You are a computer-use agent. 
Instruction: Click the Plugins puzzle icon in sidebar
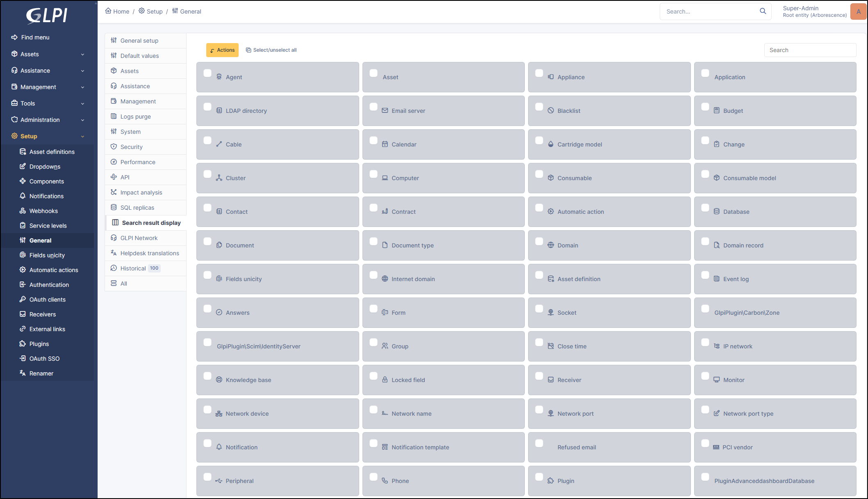[x=23, y=344]
